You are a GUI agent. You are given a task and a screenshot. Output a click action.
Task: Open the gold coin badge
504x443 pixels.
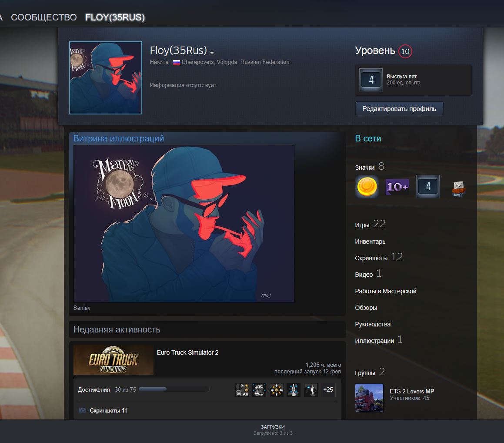tap(367, 187)
